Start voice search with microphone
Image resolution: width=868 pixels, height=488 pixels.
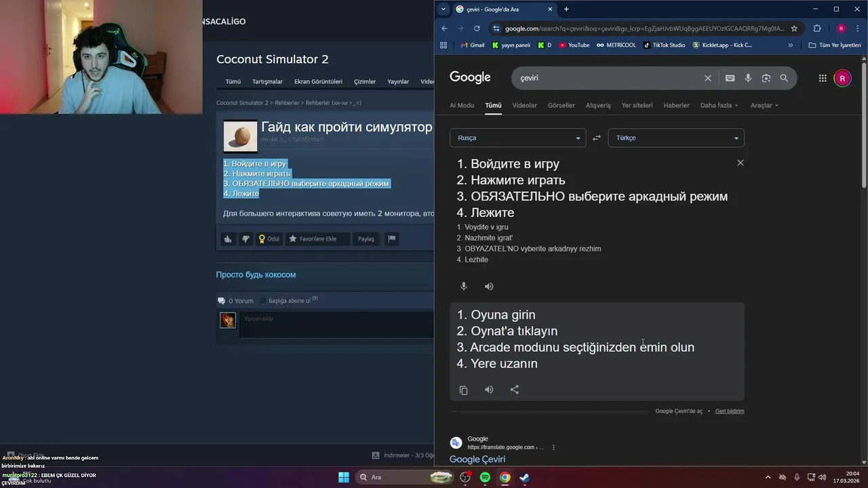(748, 78)
